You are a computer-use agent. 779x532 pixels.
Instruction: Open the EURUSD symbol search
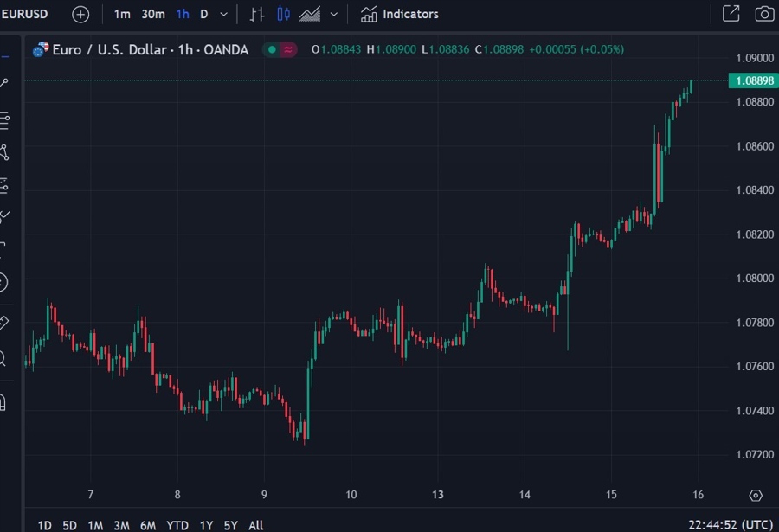(24, 14)
